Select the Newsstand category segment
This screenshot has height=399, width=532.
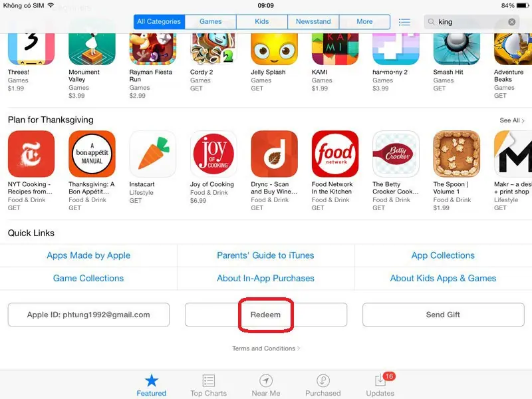tap(313, 22)
